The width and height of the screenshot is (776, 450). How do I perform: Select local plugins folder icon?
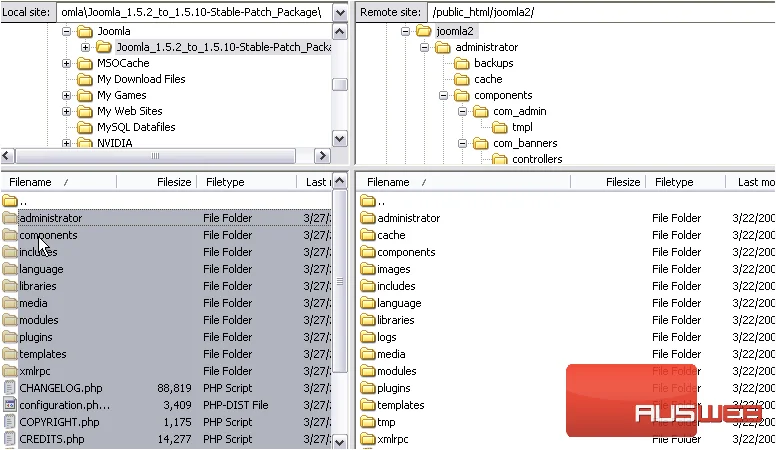tap(10, 337)
